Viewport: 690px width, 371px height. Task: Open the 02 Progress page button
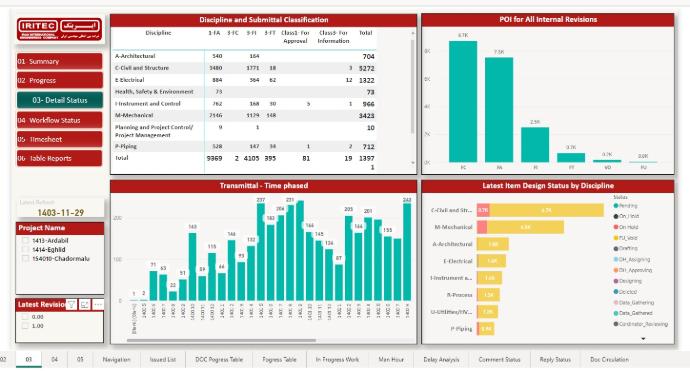click(x=59, y=81)
